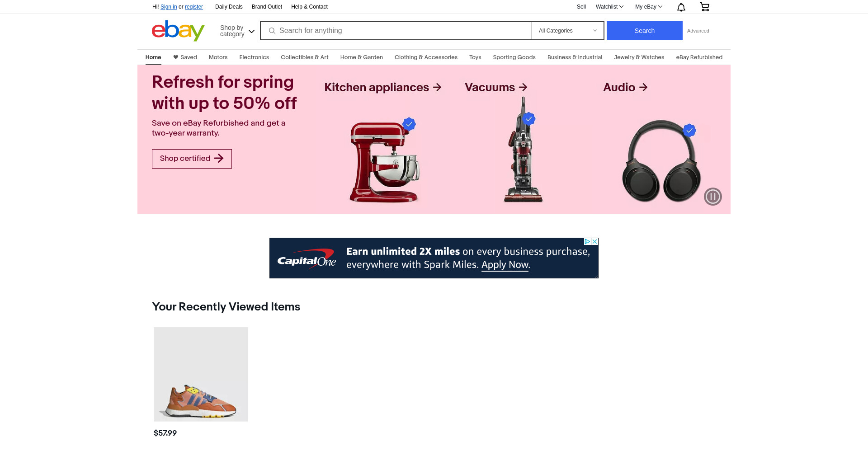
Task: Pause the banner carousel
Action: (713, 197)
